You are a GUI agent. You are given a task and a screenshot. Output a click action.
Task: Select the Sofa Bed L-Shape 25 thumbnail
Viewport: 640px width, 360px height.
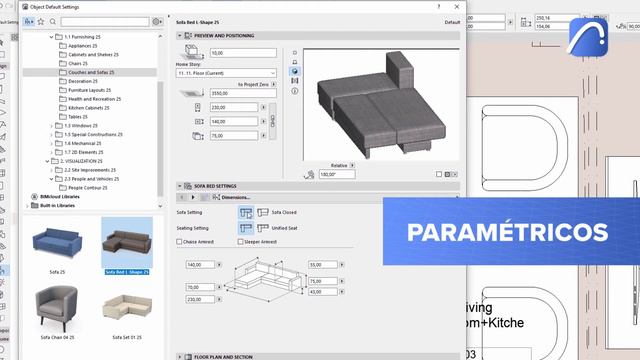(x=127, y=246)
